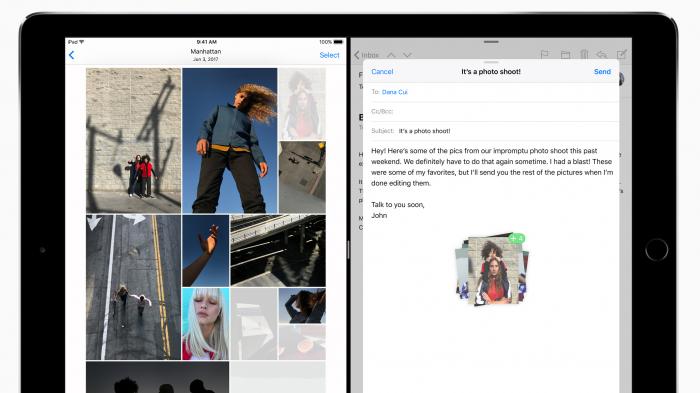Screen dimensions: 700x393
Task: Tap the split view divider handle
Action: click(x=348, y=249)
